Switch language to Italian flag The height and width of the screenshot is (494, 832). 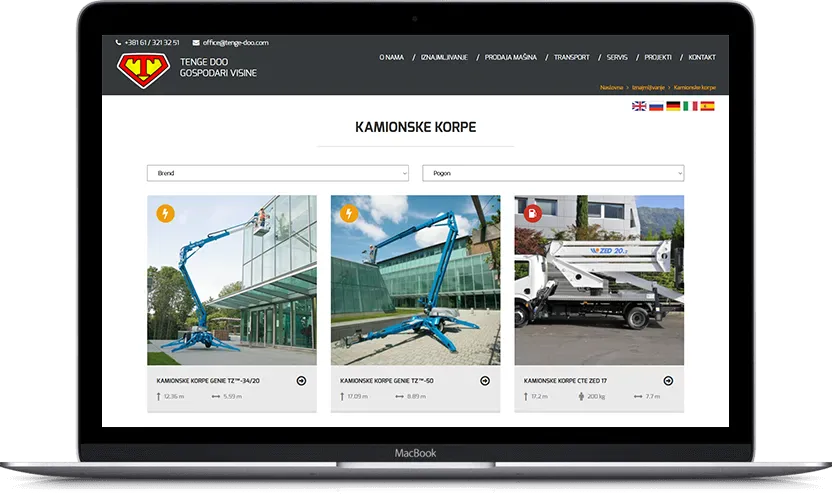point(690,106)
